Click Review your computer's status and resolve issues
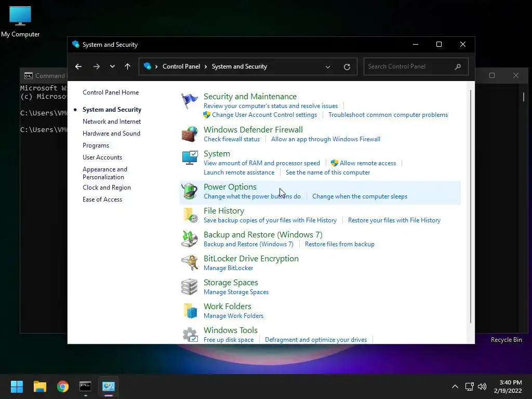Viewport: 532px width, 399px height. pyautogui.click(x=271, y=106)
